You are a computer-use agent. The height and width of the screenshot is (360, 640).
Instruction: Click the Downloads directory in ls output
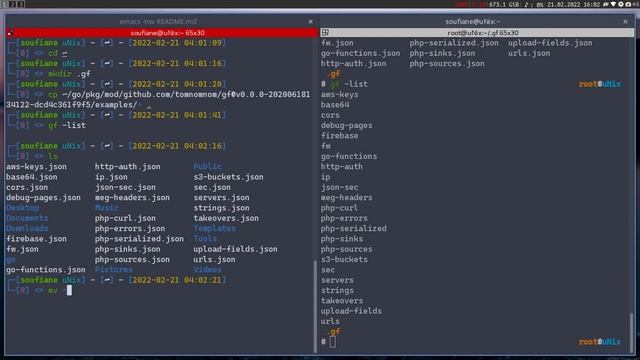pos(27,228)
